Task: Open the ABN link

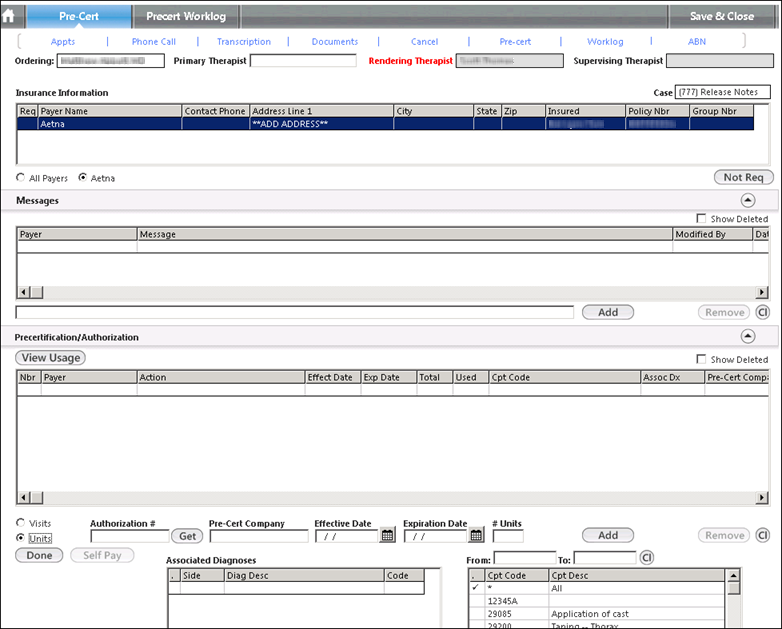Action: coord(697,42)
